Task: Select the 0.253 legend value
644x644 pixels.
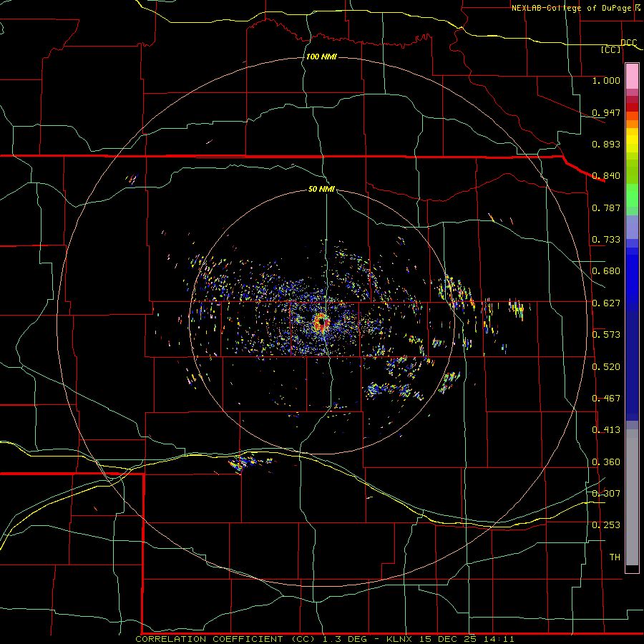Action: [x=606, y=525]
